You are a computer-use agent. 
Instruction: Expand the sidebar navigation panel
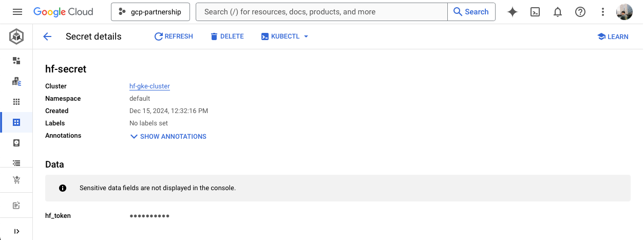[16, 231]
